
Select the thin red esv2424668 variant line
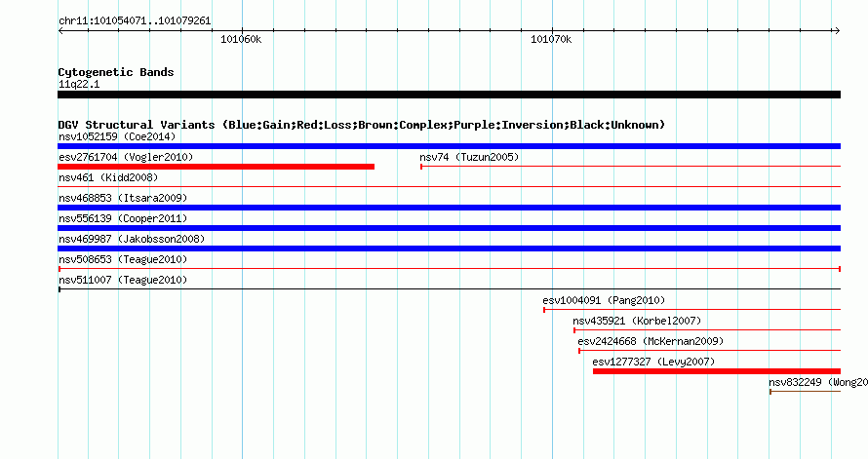[710, 351]
